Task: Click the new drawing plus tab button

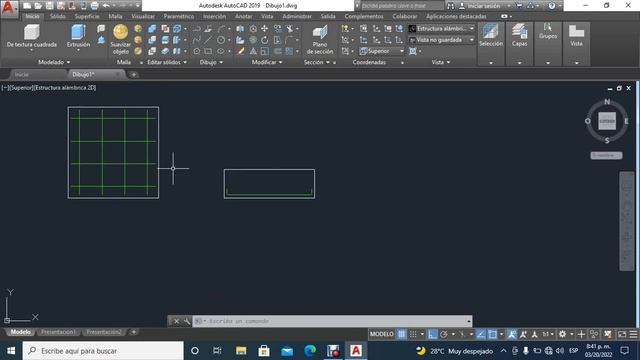Action: pyautogui.click(x=133, y=75)
